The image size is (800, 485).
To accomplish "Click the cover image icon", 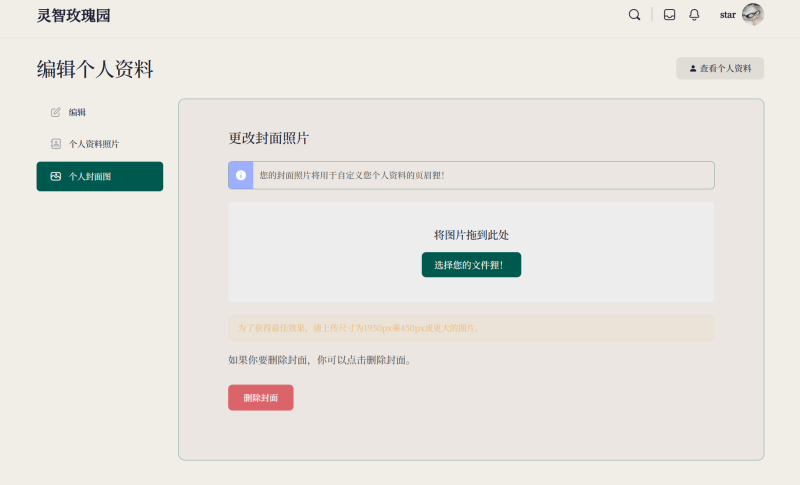I will tap(56, 176).
